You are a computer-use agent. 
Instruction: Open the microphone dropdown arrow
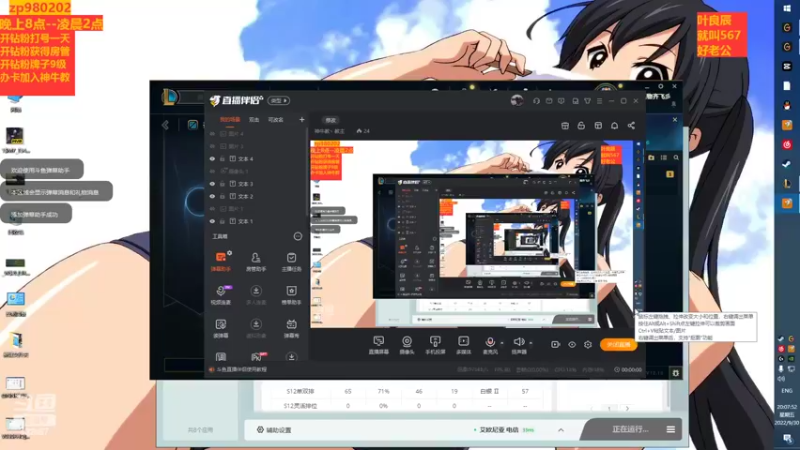502,343
